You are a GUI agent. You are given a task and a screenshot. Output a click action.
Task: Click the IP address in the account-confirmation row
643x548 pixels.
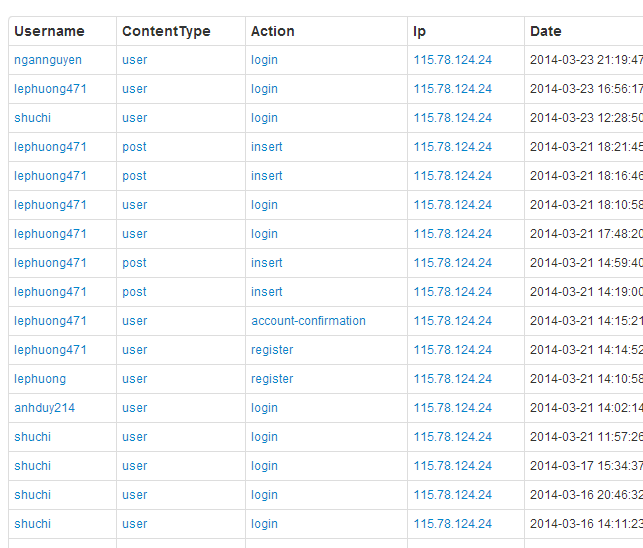[452, 321]
